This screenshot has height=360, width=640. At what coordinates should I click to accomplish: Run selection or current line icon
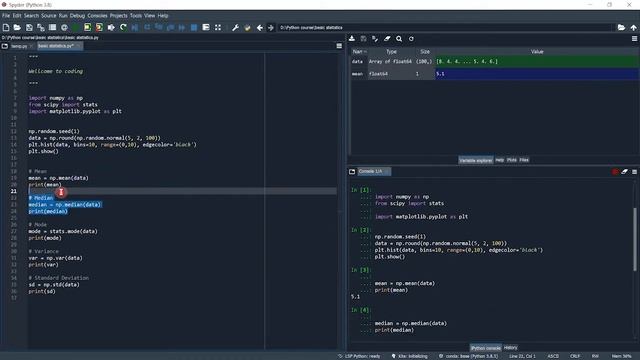coord(111,27)
